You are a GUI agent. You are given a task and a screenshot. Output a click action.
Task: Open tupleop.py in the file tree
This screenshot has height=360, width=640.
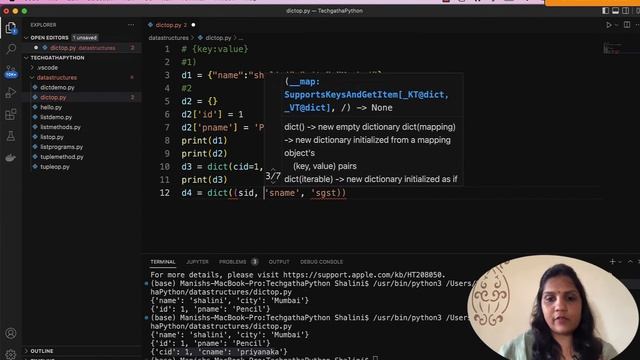(x=55, y=167)
